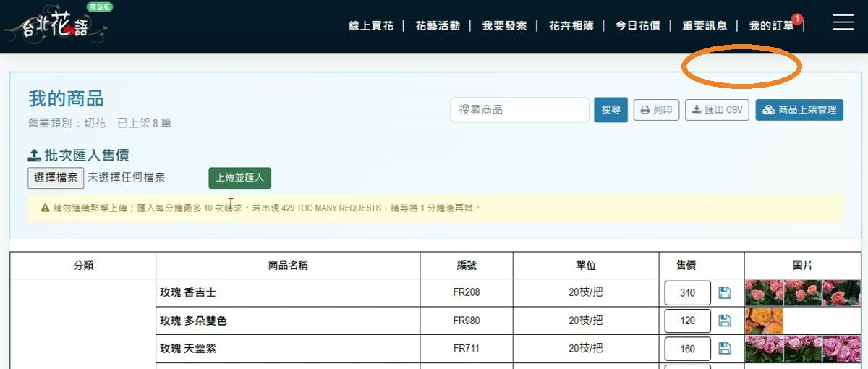The height and width of the screenshot is (369, 868).
Task: Select product name 玫瑰 多朵雙色
Action: click(193, 321)
